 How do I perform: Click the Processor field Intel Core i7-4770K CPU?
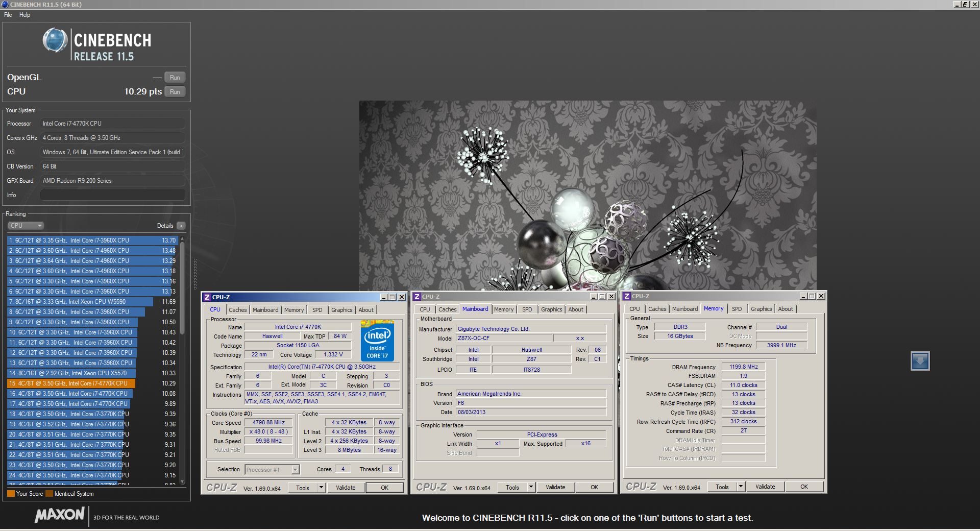(113, 124)
